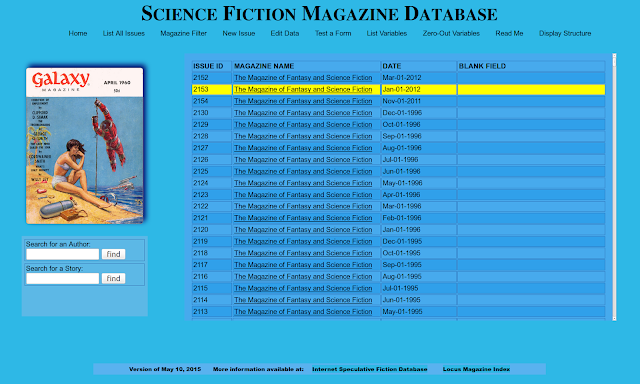Click Version of May 10, 2015 text
The image size is (640, 384).
[x=165, y=369]
